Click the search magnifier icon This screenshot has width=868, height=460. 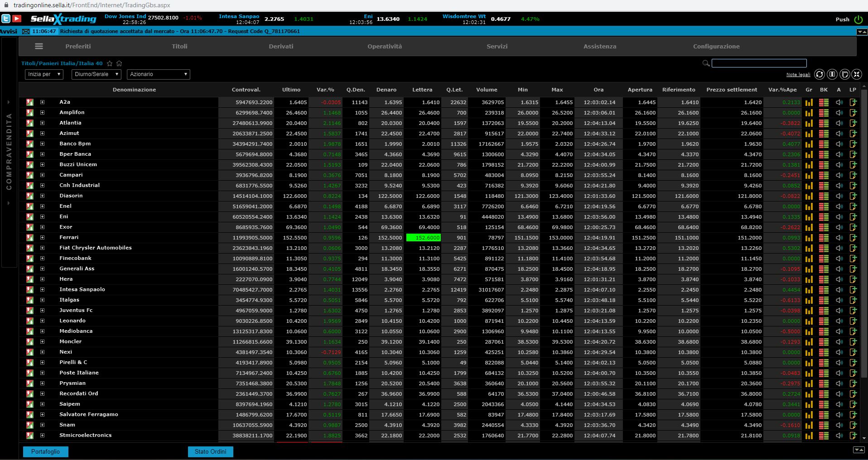[706, 63]
